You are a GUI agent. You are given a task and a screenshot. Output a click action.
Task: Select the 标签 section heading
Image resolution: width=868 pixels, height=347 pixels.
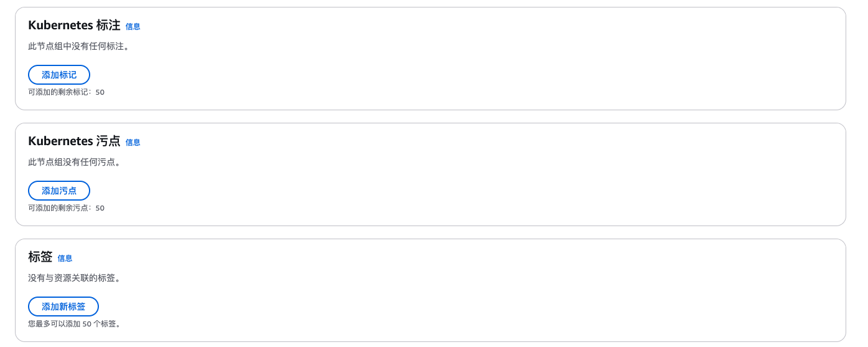click(40, 257)
